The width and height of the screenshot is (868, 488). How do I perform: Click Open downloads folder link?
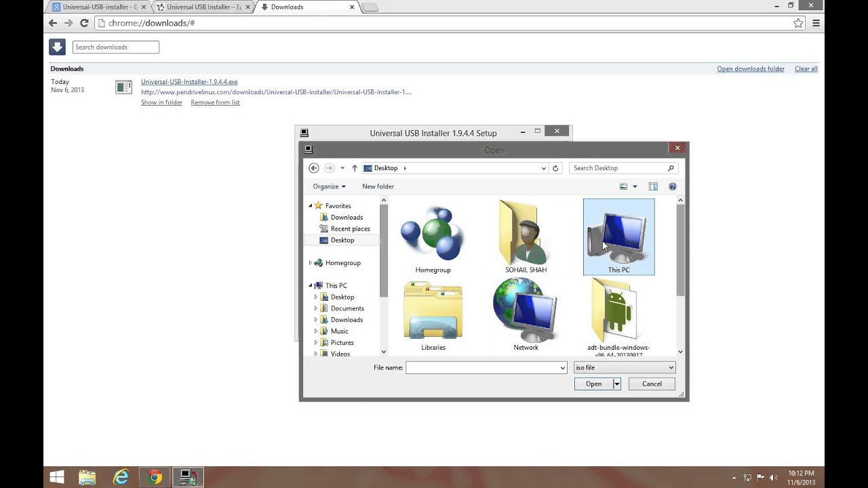[751, 69]
